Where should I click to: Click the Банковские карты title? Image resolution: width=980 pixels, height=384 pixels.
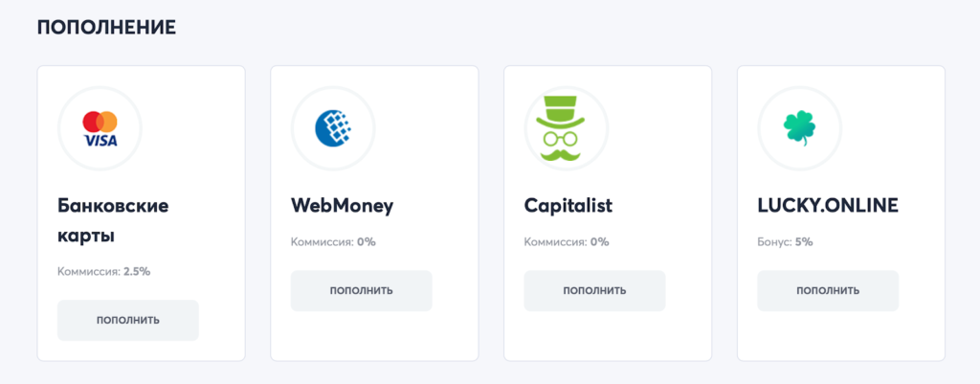click(x=113, y=221)
